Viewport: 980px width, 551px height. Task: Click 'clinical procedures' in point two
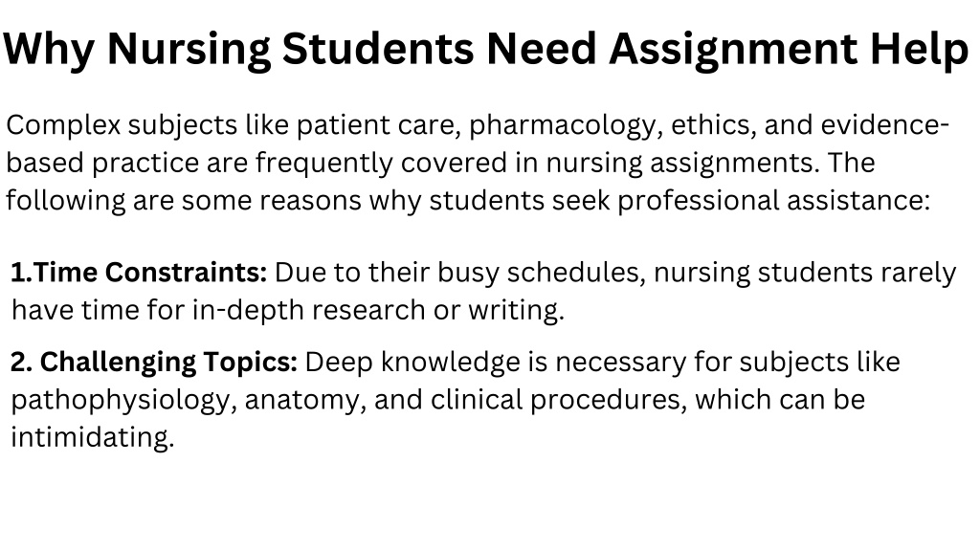click(x=559, y=401)
